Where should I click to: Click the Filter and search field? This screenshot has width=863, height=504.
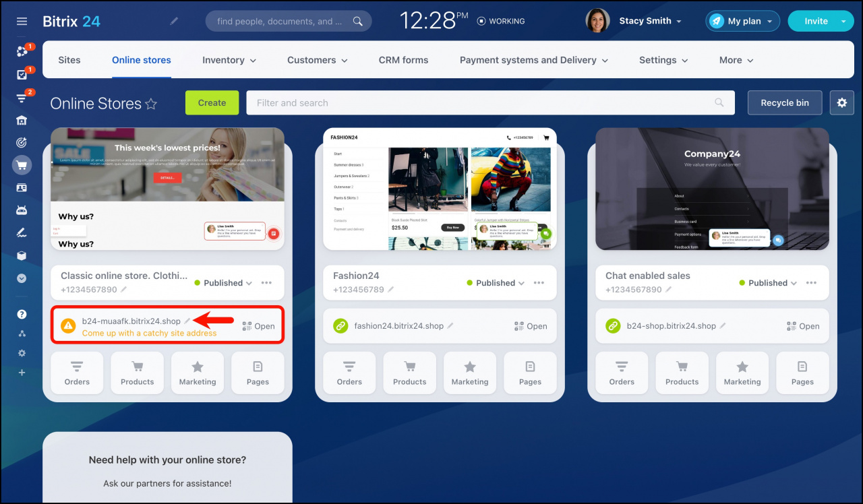pos(490,102)
